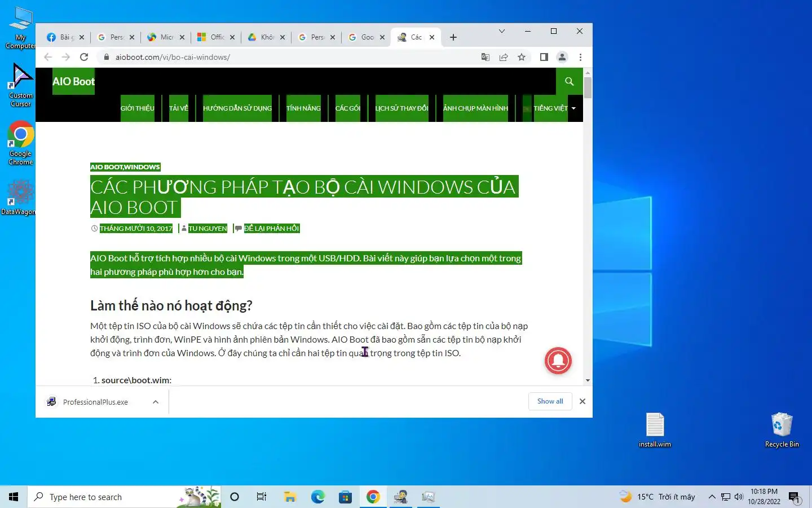Image resolution: width=812 pixels, height=508 pixels.
Task: Open Windows Start menu
Action: pyautogui.click(x=14, y=497)
